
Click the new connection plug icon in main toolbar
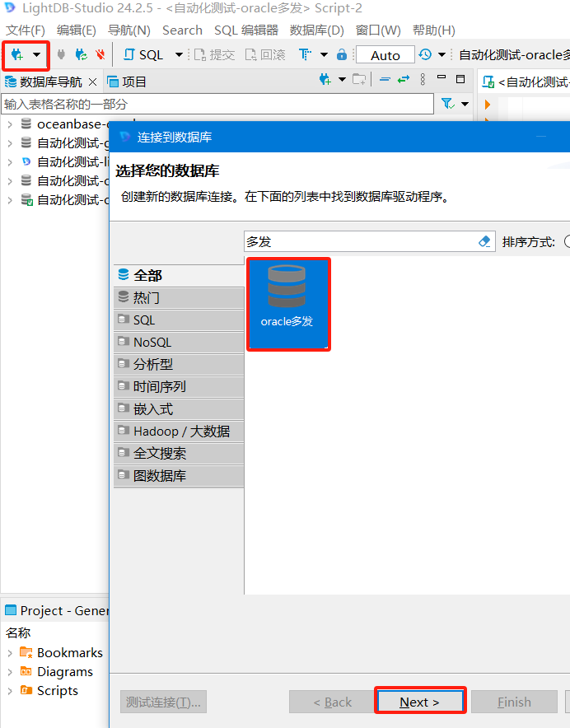(16, 55)
